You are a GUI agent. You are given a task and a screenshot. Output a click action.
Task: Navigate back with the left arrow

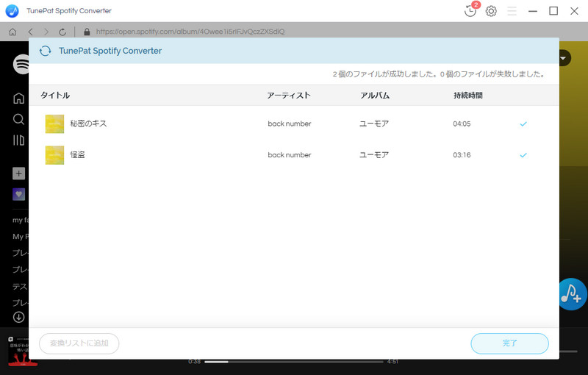click(30, 32)
